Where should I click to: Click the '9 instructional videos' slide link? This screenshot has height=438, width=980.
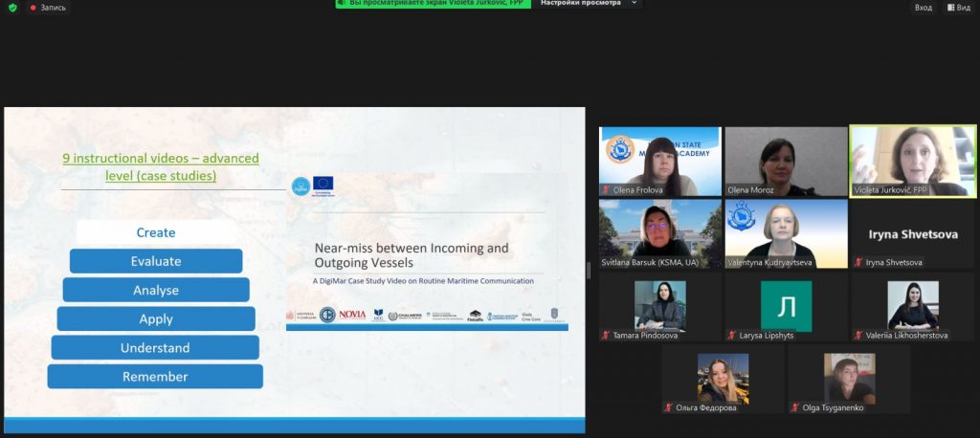[161, 166]
